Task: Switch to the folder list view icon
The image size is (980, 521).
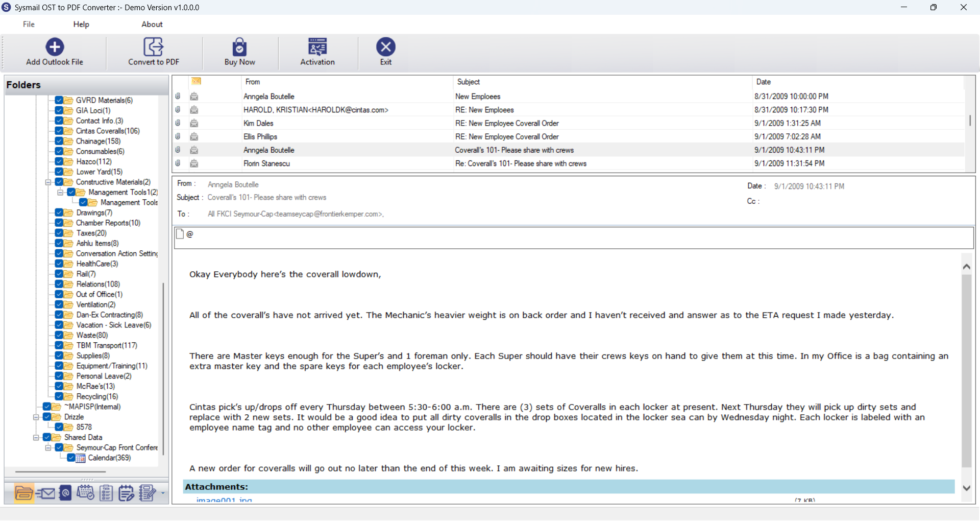Action: pos(24,493)
